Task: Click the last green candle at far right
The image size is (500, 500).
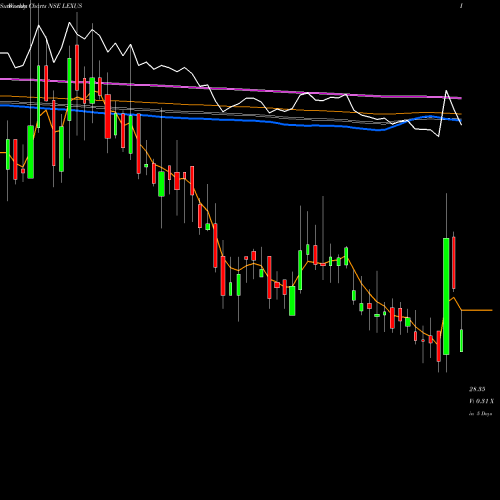Action: tap(462, 340)
